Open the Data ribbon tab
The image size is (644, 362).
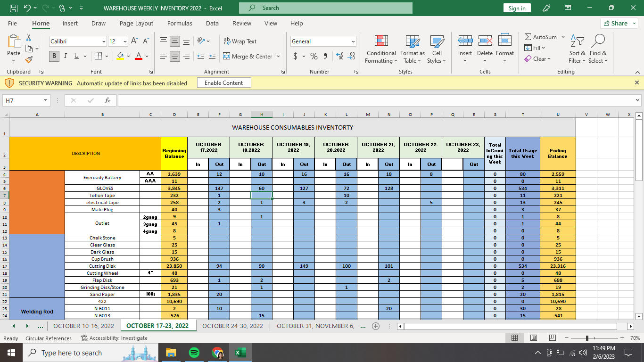(x=212, y=23)
